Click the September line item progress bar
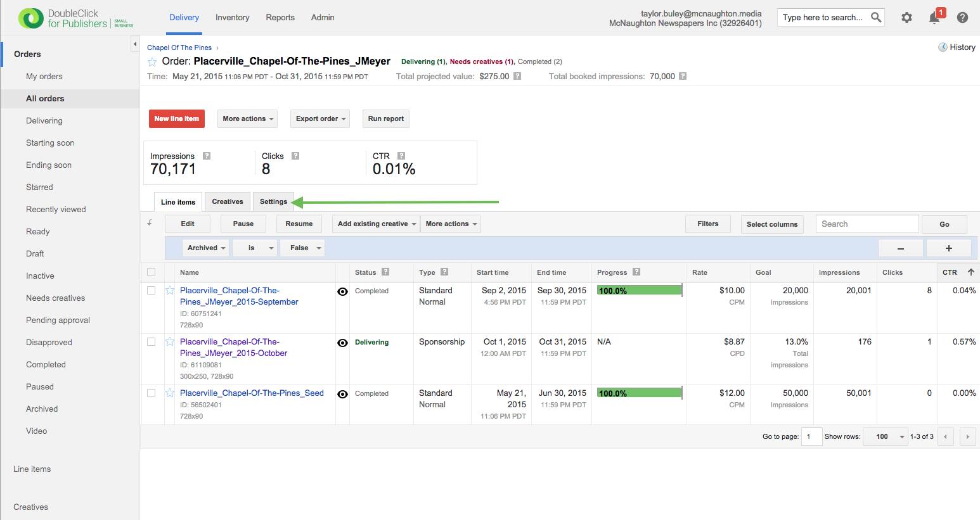 (x=639, y=291)
